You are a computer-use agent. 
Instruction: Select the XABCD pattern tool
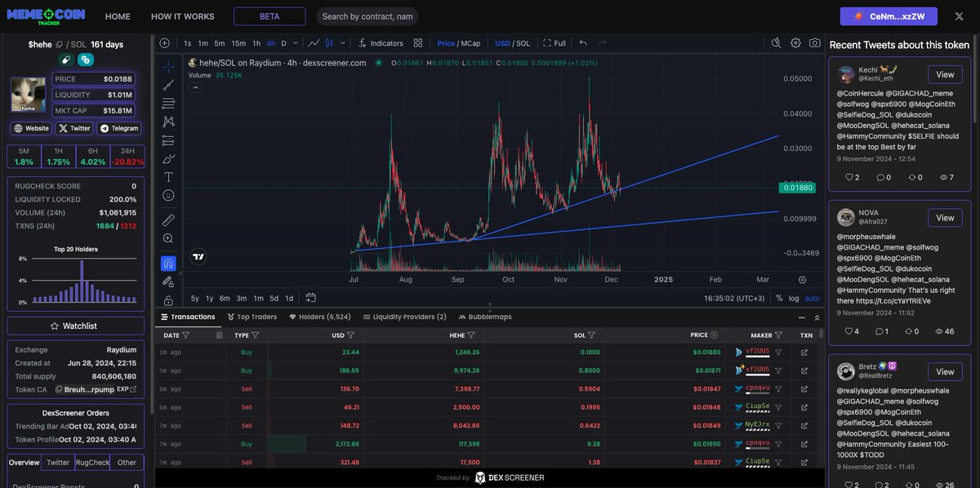pos(168,121)
